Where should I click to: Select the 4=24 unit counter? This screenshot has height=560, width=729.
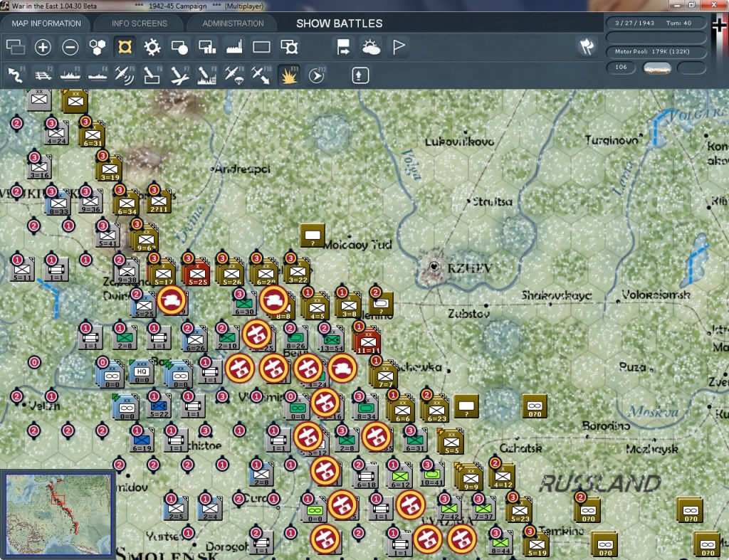point(56,133)
